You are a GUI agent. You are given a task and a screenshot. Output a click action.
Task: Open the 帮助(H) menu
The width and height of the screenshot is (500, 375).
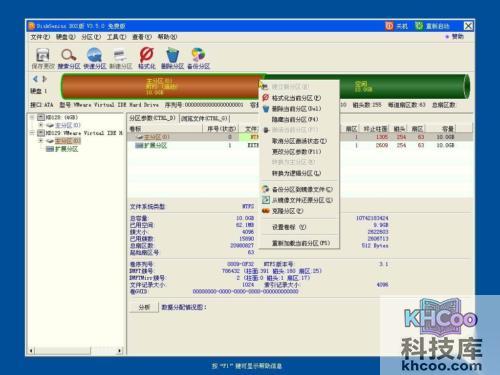click(x=167, y=37)
